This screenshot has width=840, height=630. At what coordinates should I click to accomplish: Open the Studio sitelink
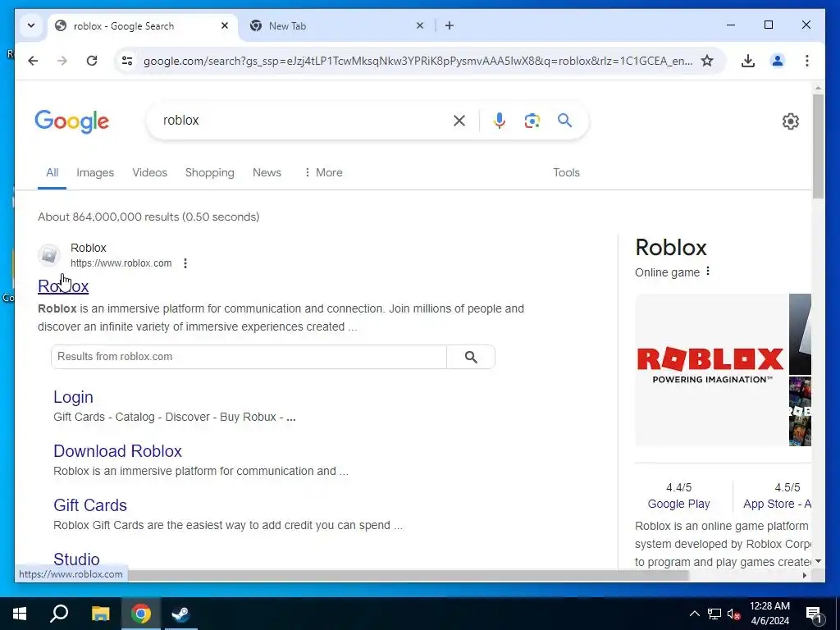(76, 559)
